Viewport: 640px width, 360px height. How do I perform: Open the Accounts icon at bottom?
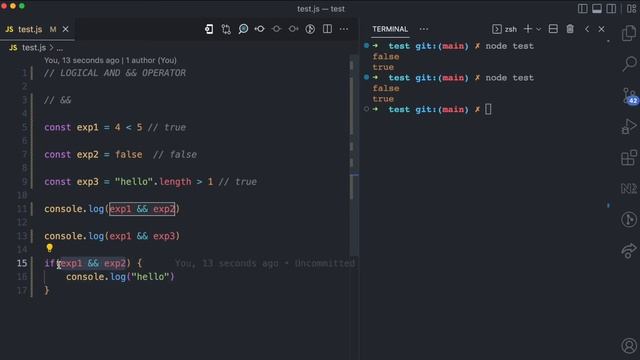(629, 345)
